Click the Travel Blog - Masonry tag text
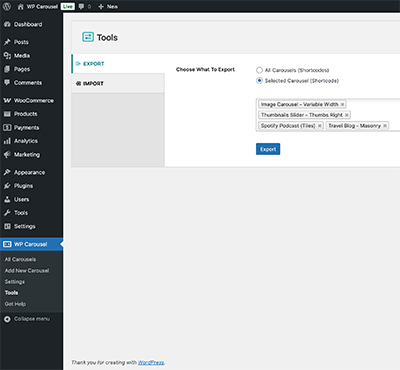This screenshot has height=370, width=400. [x=354, y=126]
